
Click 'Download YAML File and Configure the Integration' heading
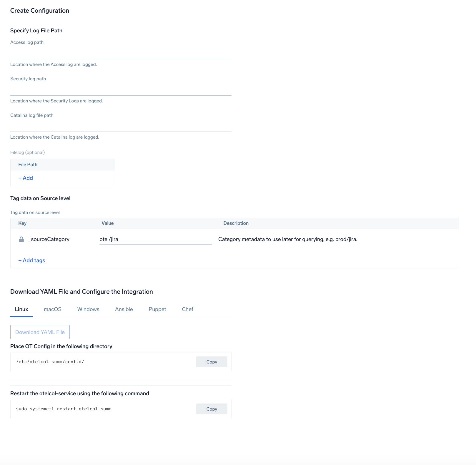(81, 292)
